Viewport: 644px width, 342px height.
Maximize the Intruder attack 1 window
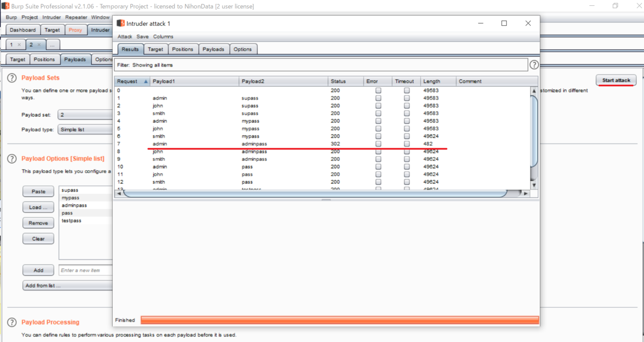(x=504, y=23)
